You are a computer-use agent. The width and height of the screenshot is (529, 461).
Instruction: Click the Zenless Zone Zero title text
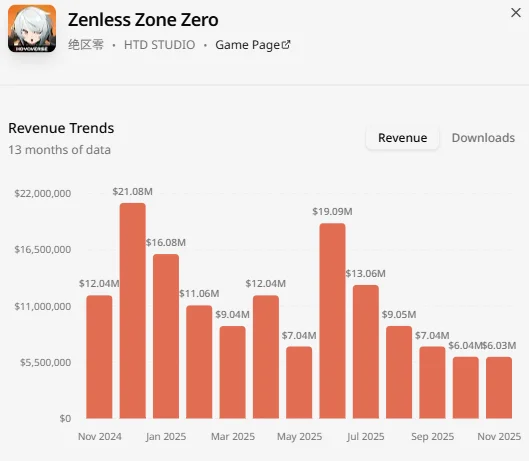click(143, 20)
